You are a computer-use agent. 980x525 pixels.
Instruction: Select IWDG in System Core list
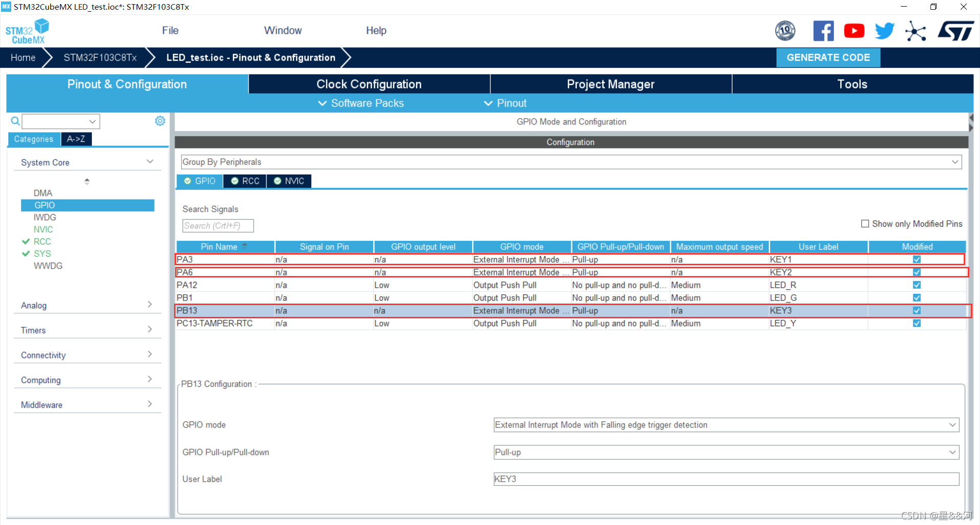pos(45,217)
